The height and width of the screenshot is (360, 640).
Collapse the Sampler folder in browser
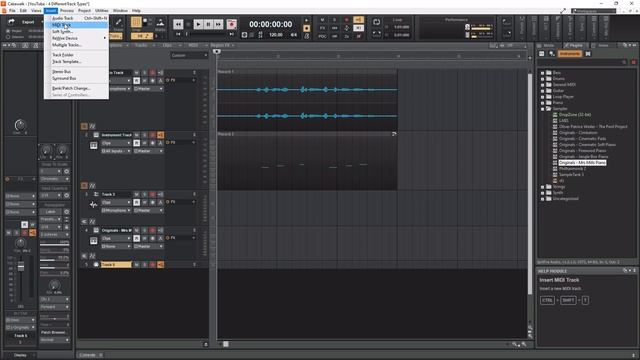pos(542,109)
